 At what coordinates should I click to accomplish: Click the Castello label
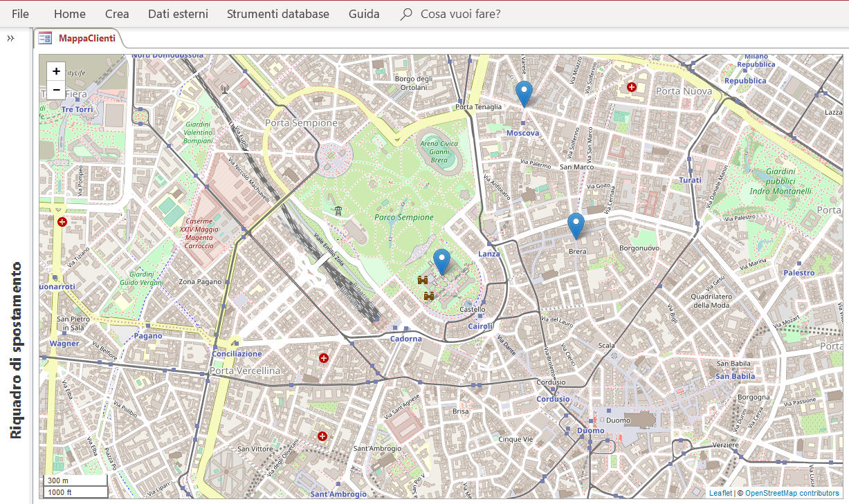(473, 310)
